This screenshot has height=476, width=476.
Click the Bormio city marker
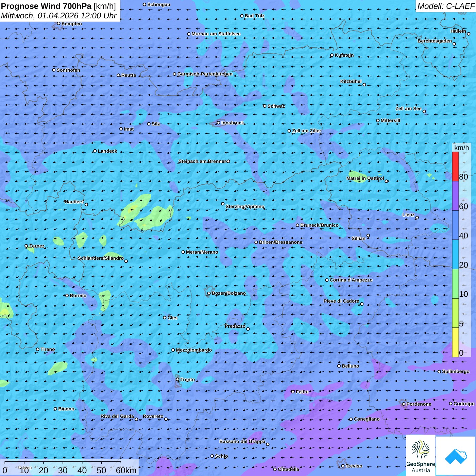[x=67, y=295]
